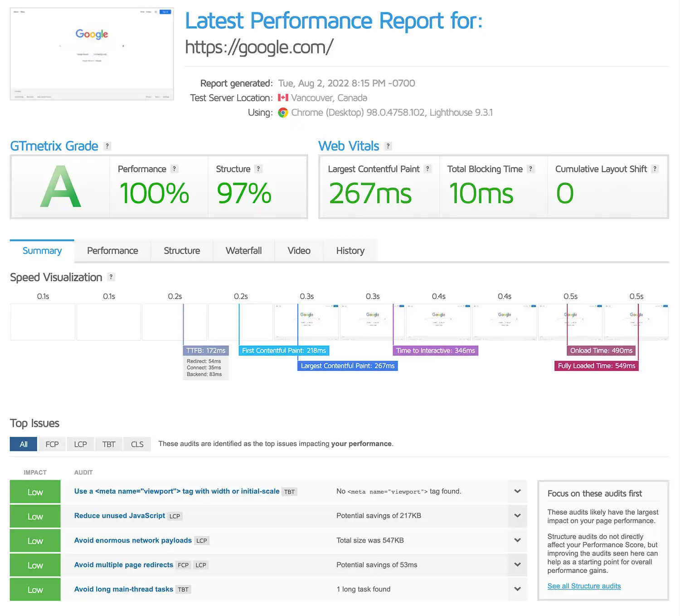Click the Chrome browser icon
Viewport: 680px width, 616px height.
pos(283,112)
